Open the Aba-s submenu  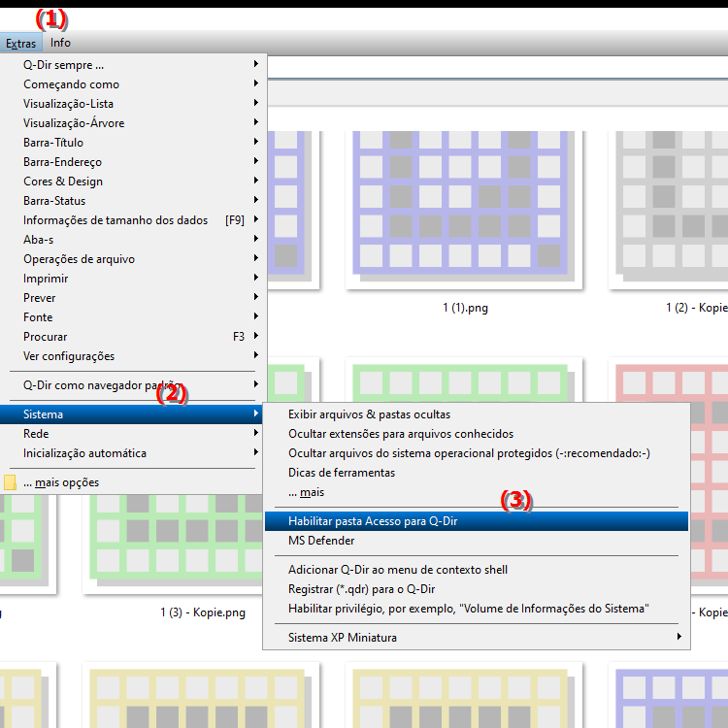[133, 240]
